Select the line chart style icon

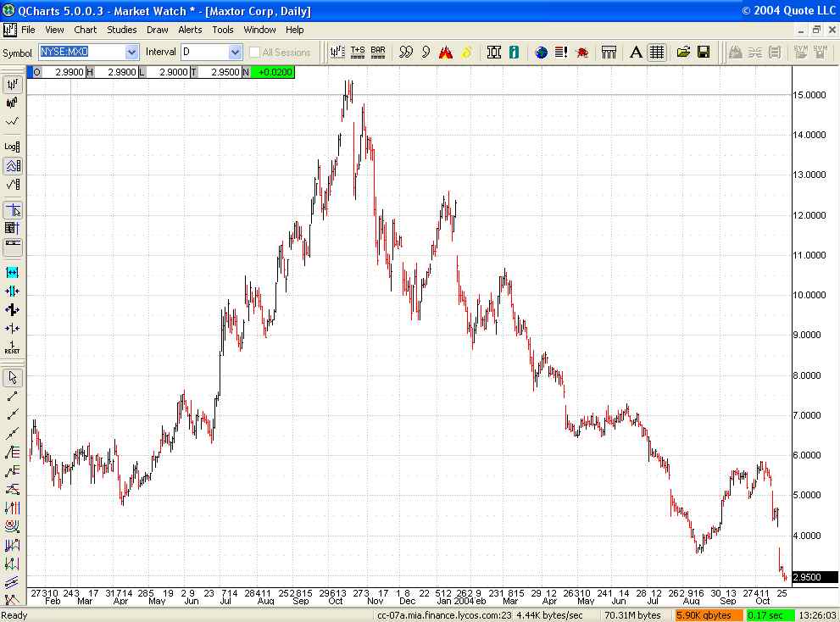pyautogui.click(x=13, y=122)
